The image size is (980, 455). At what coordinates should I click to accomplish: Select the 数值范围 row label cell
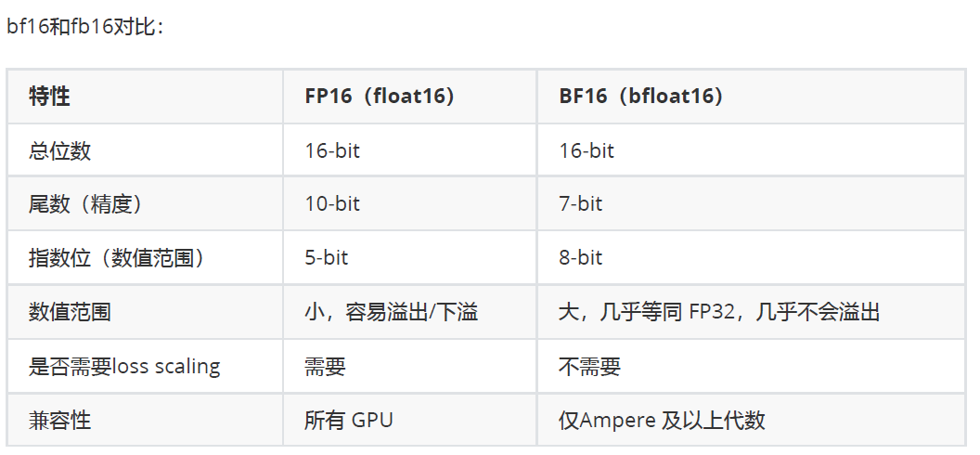pos(145,312)
